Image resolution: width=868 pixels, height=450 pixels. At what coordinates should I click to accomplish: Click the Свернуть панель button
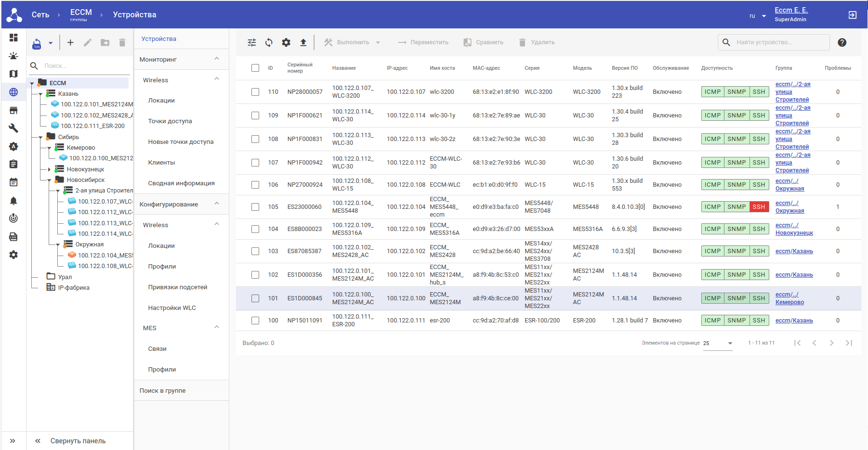(x=78, y=441)
